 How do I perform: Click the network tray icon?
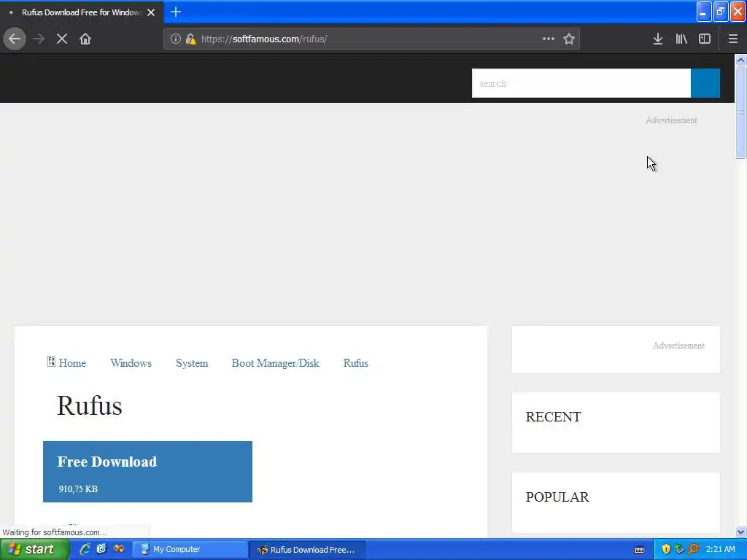pos(679,549)
